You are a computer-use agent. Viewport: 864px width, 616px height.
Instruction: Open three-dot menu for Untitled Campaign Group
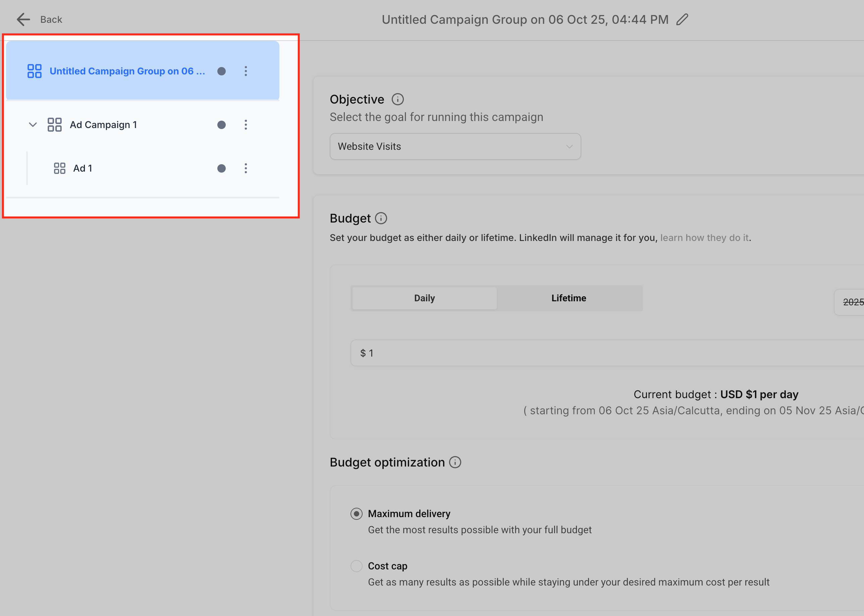tap(246, 71)
